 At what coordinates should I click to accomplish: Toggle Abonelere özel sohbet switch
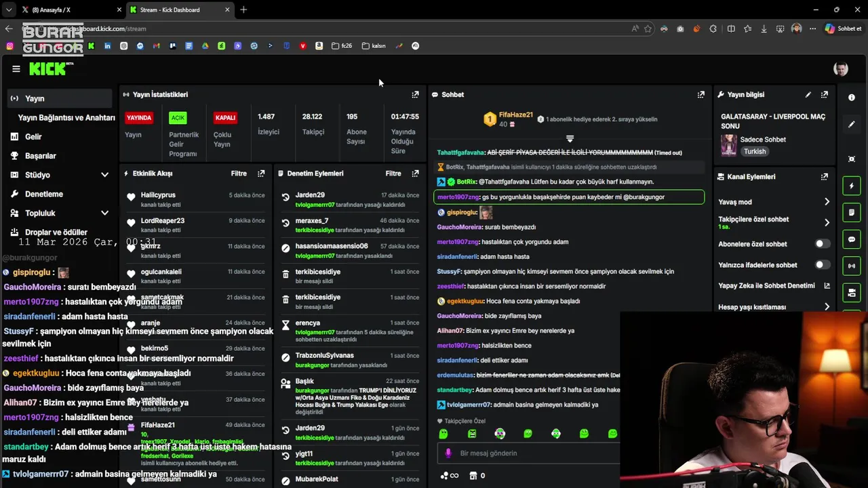822,243
